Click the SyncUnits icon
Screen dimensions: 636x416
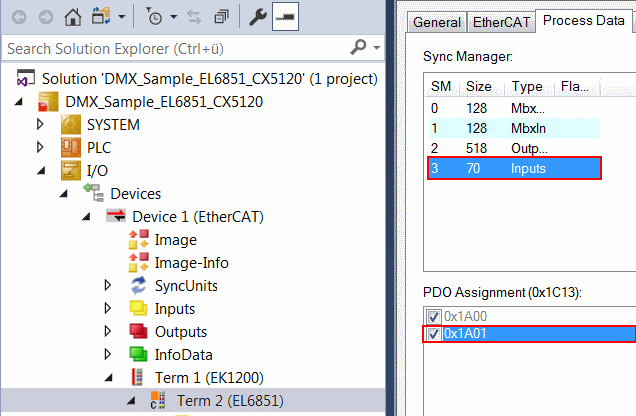point(138,285)
